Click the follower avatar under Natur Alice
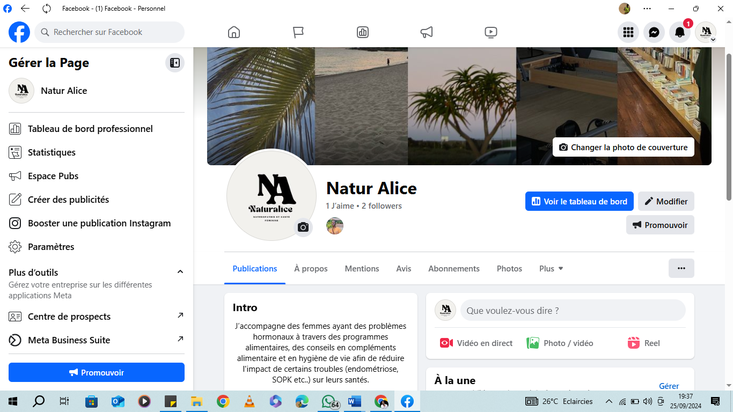 [335, 226]
